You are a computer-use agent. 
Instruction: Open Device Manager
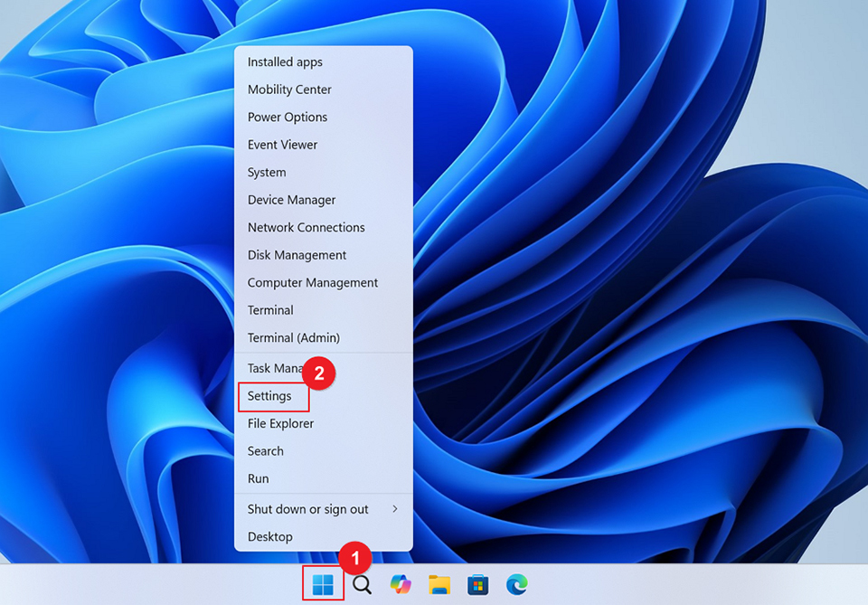pyautogui.click(x=289, y=199)
